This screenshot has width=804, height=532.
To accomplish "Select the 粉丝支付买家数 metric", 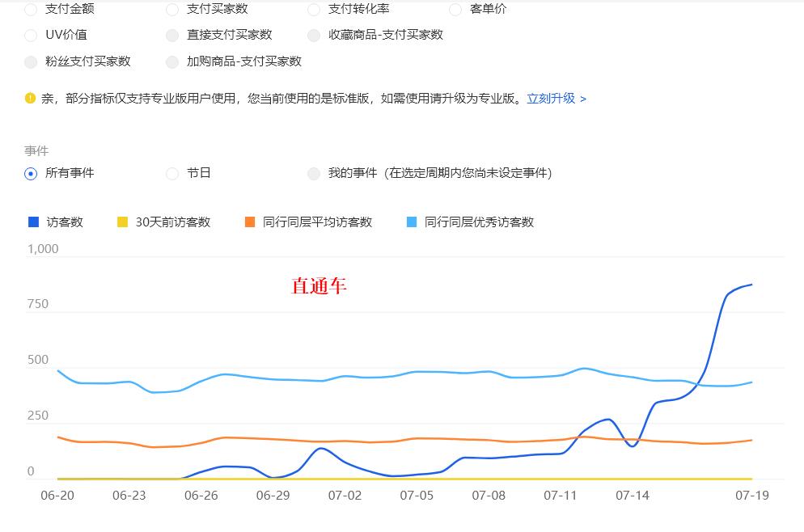I will (31, 62).
